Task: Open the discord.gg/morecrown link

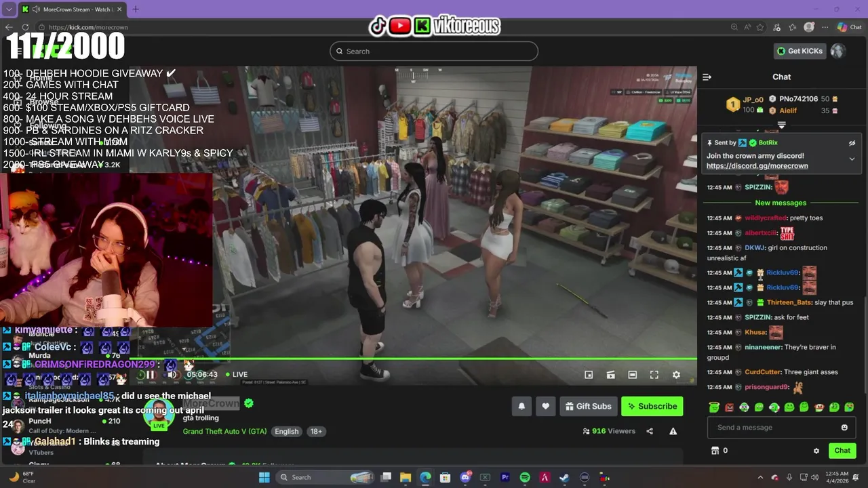Action: click(x=757, y=166)
